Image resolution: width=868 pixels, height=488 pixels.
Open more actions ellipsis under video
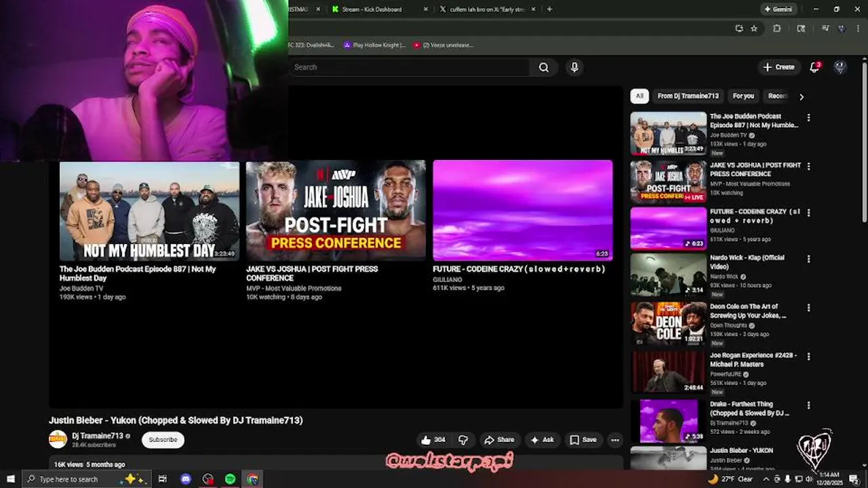point(615,440)
